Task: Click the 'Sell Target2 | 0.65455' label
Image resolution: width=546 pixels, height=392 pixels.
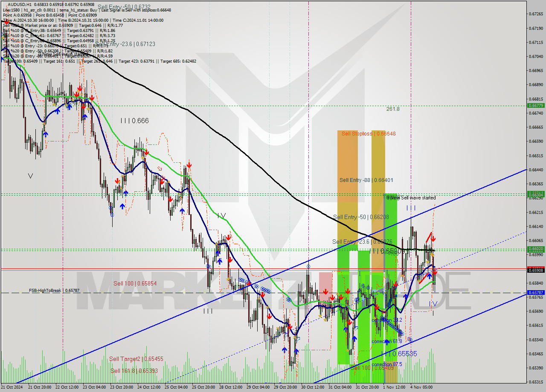Action: 136,359
